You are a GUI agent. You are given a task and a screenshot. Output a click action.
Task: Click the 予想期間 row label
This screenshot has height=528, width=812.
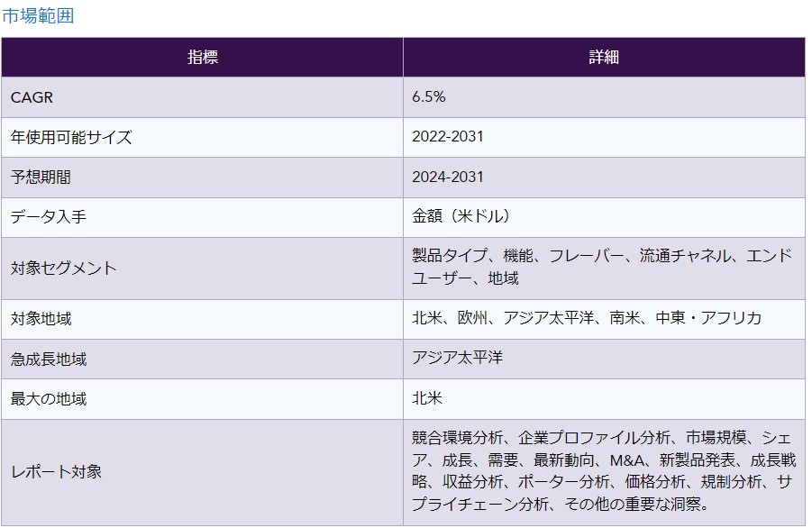pyautogui.click(x=41, y=177)
